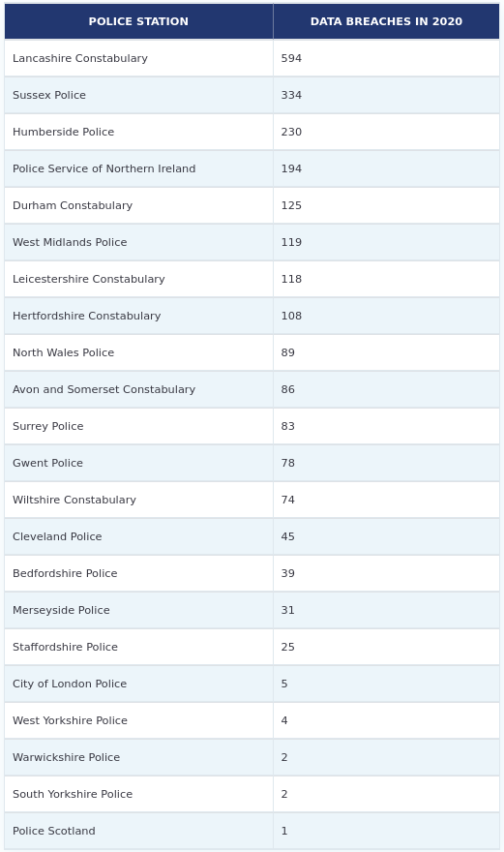Select Police Service of Northern Ireland cell

coord(138,168)
